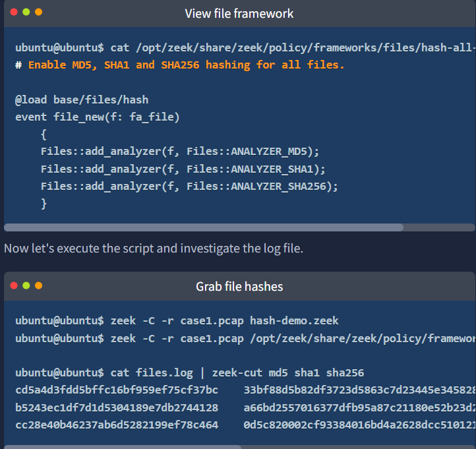Click red dot in Grab file hashes window
This screenshot has width=476, height=449.
click(x=14, y=285)
